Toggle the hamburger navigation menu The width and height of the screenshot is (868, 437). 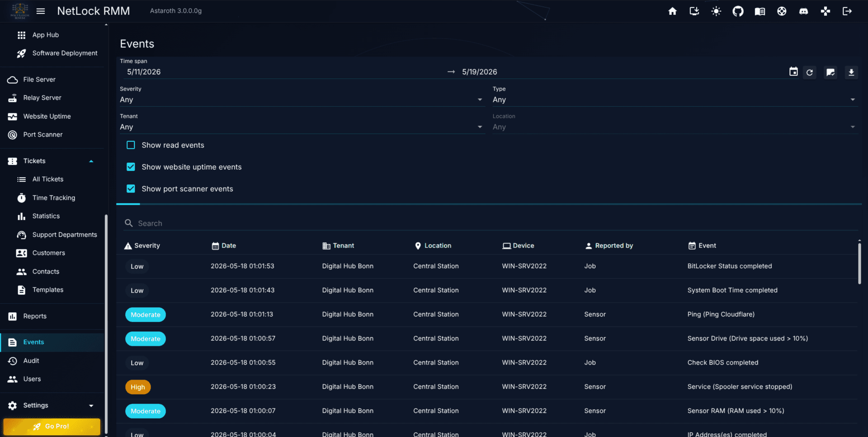pos(41,11)
